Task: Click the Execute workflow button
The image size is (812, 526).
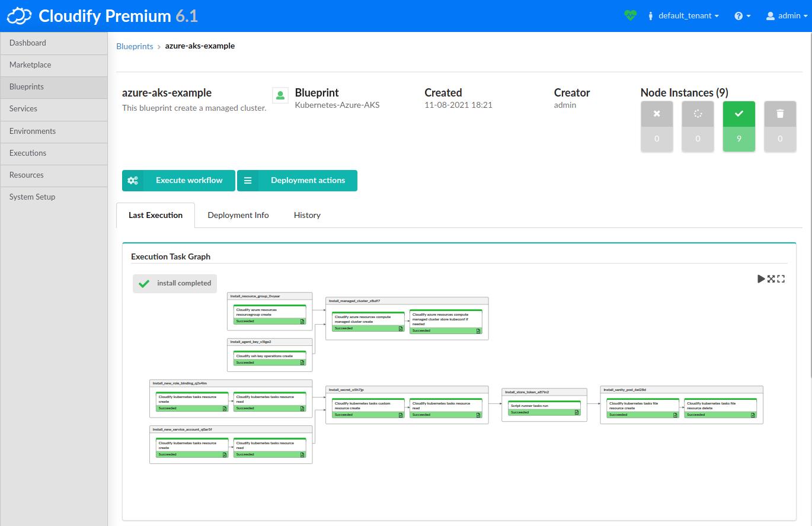Action: pyautogui.click(x=178, y=180)
